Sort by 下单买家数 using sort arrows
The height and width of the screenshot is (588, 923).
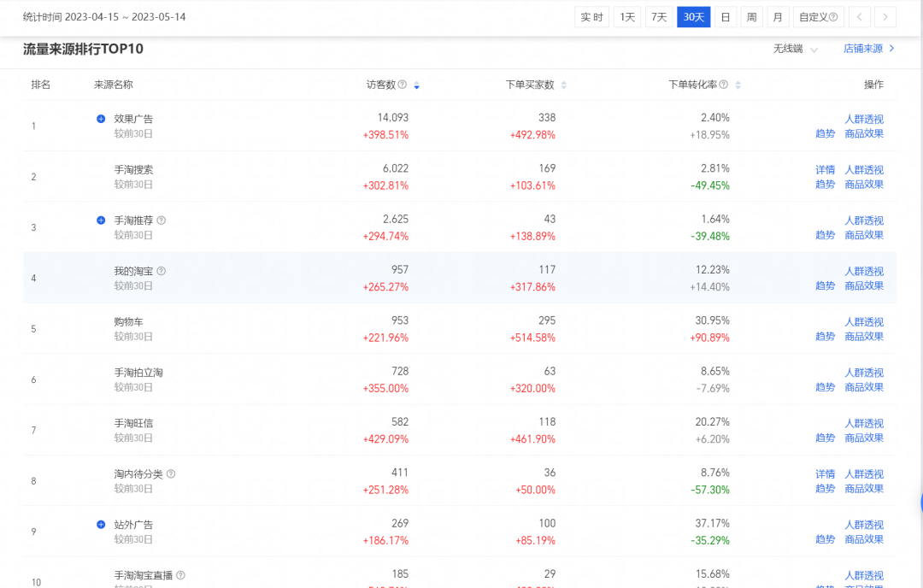[x=563, y=85]
